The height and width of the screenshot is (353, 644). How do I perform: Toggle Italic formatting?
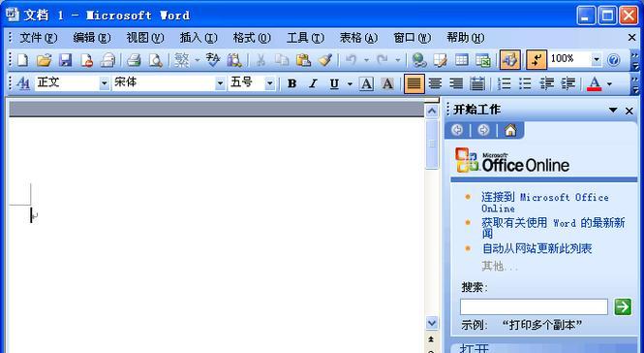(x=313, y=84)
